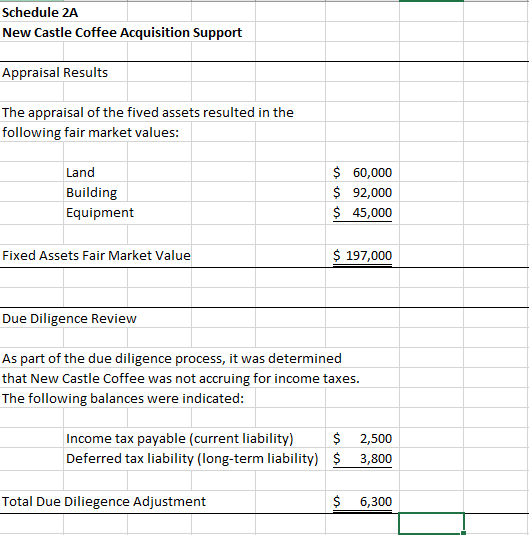Select the "The appraisal of the fived assets" line
The image size is (529, 535).
click(148, 113)
